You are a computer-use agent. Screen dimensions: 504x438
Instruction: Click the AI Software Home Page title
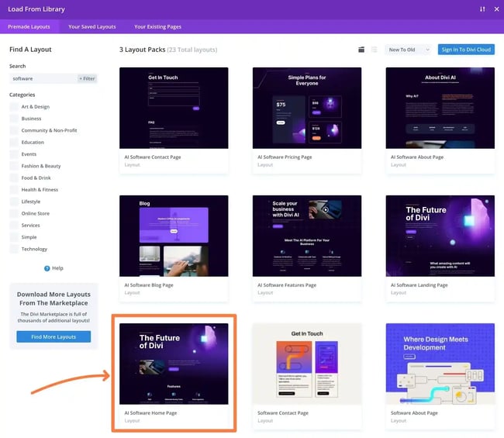tap(150, 413)
